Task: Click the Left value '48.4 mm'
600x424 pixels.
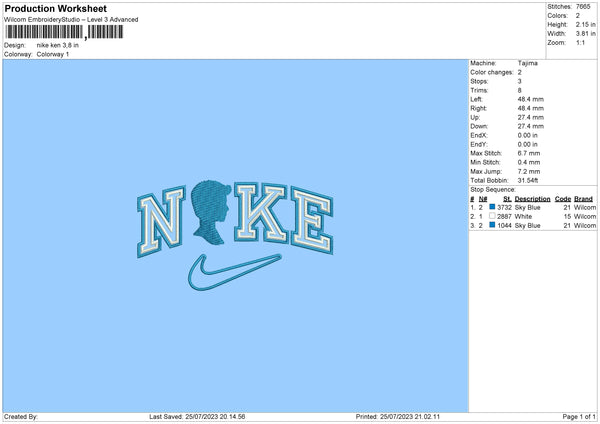Action: pos(531,99)
